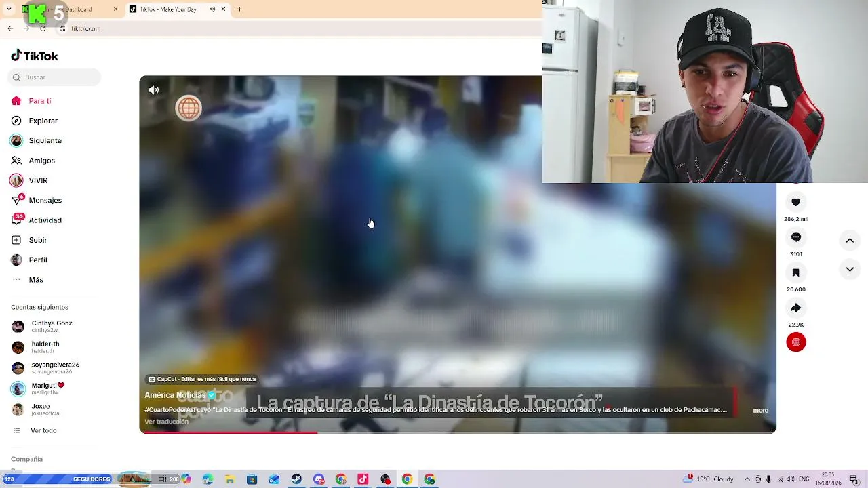Open Mariguti followed account

pyautogui.click(x=38, y=388)
